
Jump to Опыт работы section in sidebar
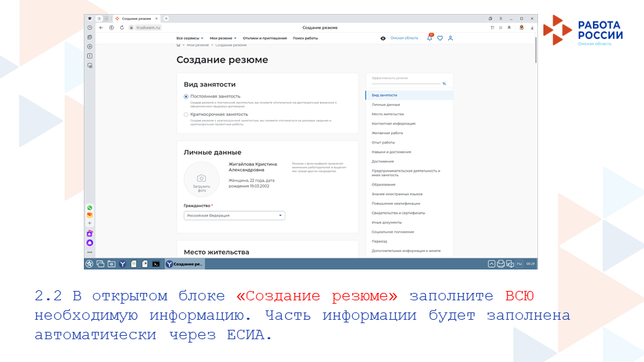383,142
